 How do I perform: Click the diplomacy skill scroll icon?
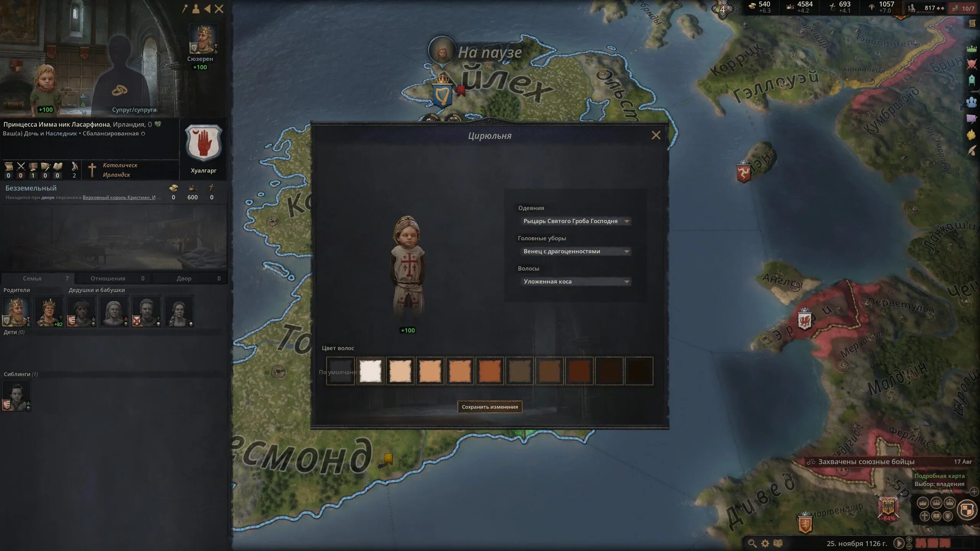click(x=8, y=167)
